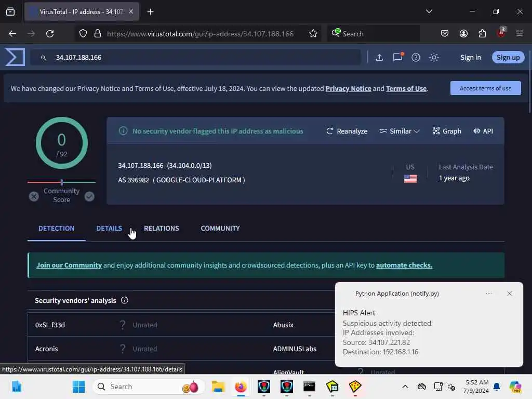Open the API option
532x399 pixels.
click(483, 131)
